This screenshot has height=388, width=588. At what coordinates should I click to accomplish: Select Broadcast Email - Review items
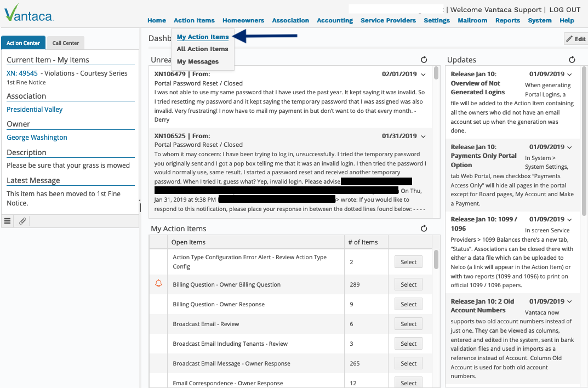(x=408, y=324)
